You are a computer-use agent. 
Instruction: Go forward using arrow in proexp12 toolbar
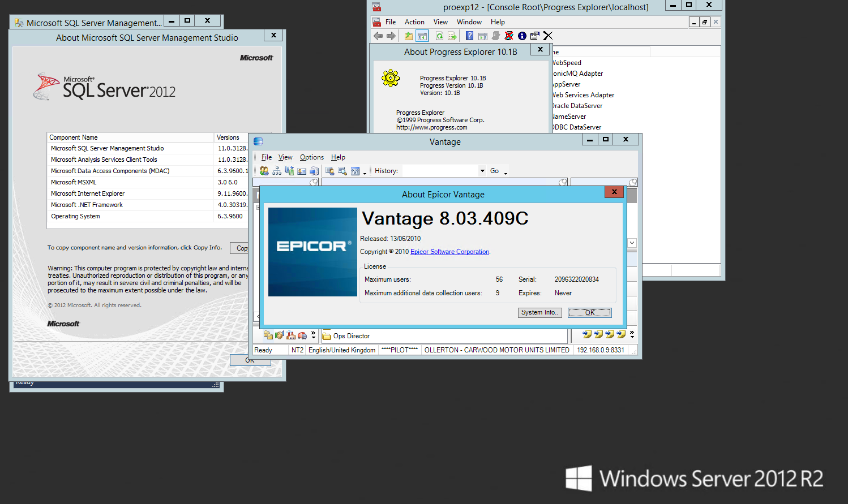point(391,36)
